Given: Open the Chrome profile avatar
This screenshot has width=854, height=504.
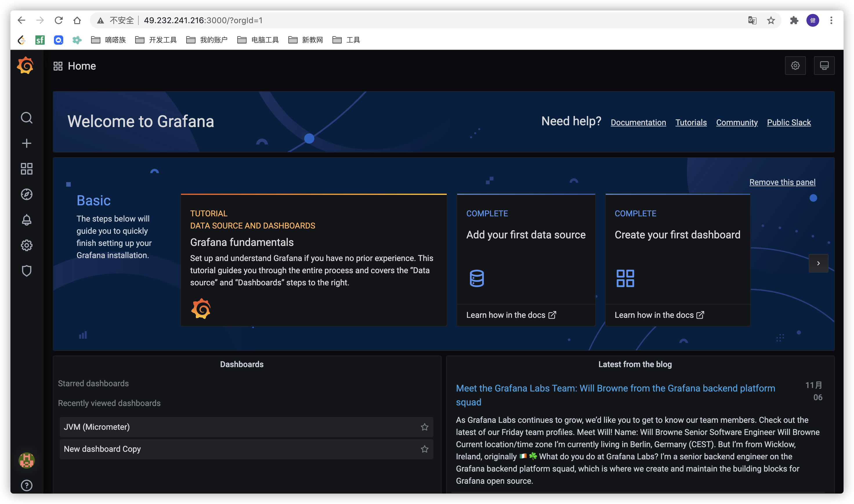Looking at the screenshot, I should pos(813,20).
